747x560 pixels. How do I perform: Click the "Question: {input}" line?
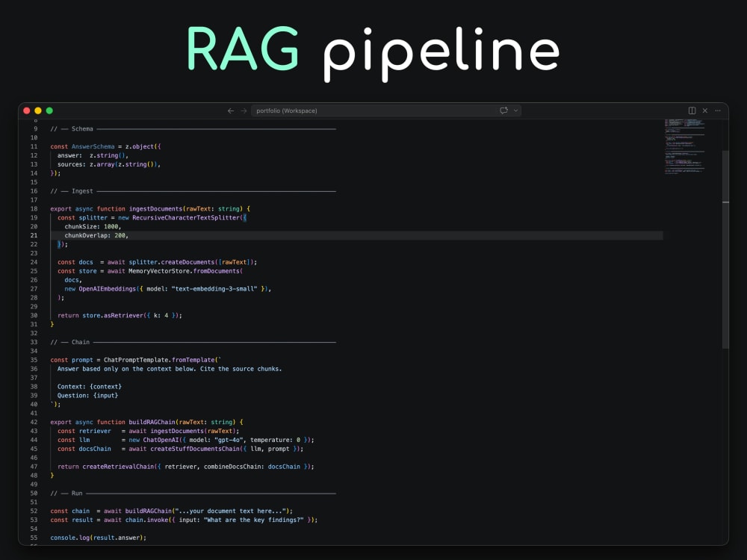point(87,395)
